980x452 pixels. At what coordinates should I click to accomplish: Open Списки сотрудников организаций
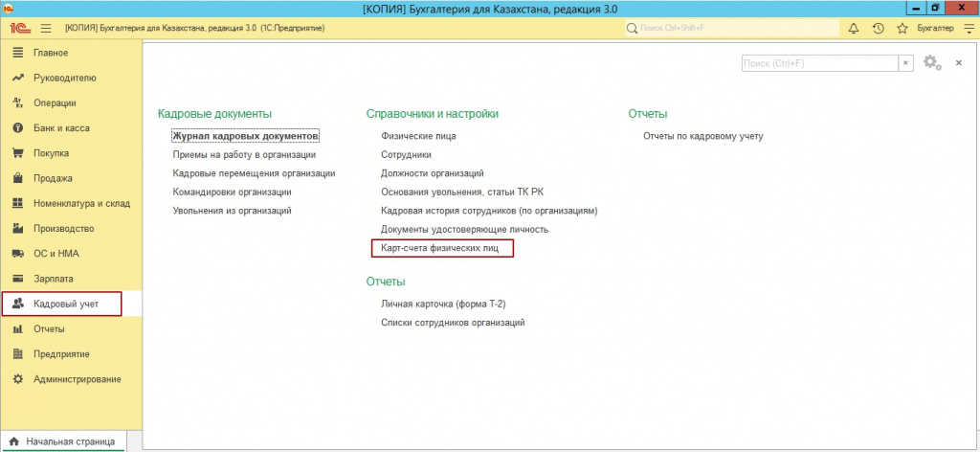pos(453,324)
